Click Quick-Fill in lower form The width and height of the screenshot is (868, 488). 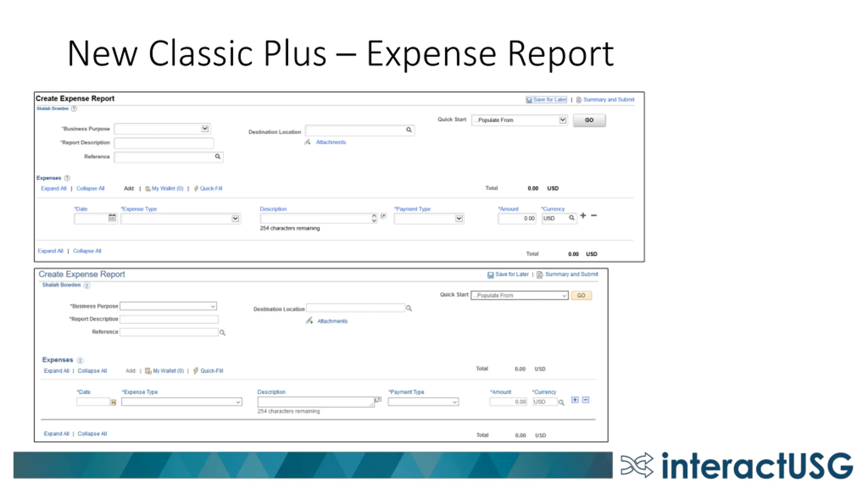208,371
